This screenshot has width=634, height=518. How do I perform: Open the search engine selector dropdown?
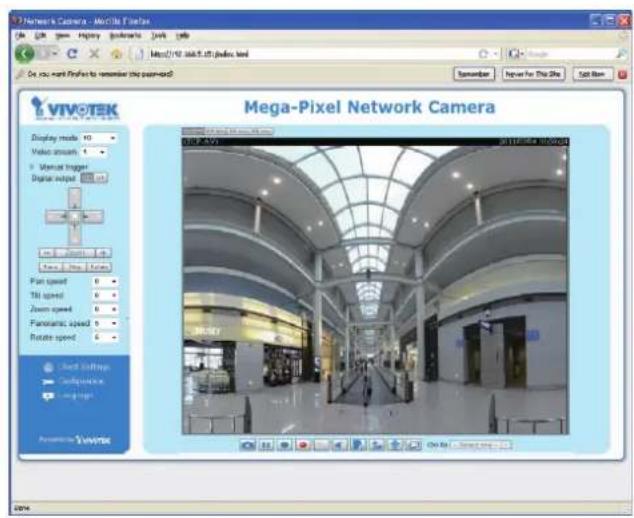[x=516, y=53]
